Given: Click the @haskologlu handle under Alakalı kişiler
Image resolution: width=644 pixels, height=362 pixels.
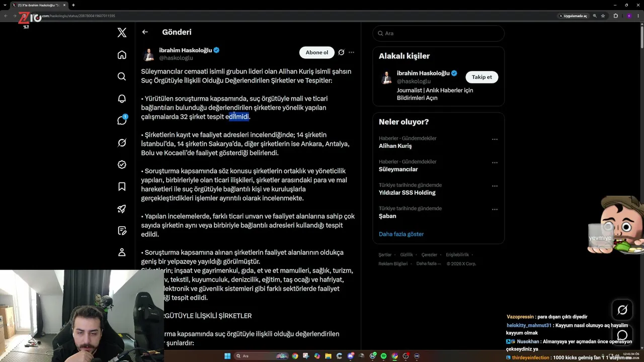Looking at the screenshot, I should (414, 81).
